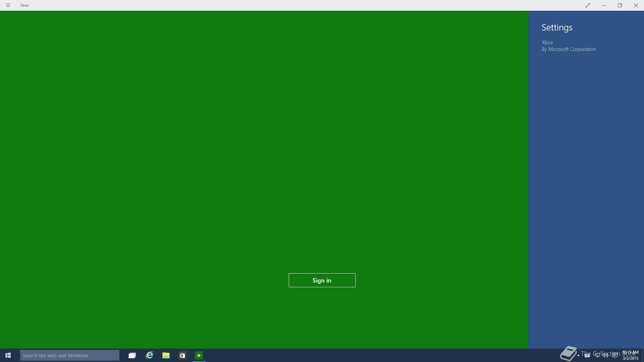The height and width of the screenshot is (362, 644).
Task: Close the Xbox app window
Action: click(636, 5)
